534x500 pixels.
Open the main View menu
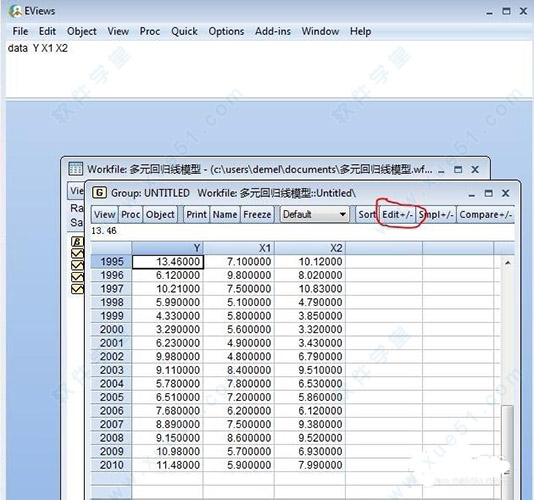click(118, 31)
